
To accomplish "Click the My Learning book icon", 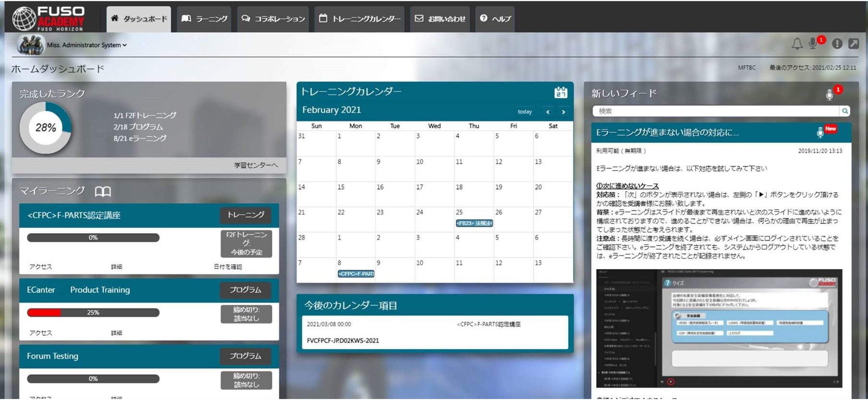I will coord(103,192).
